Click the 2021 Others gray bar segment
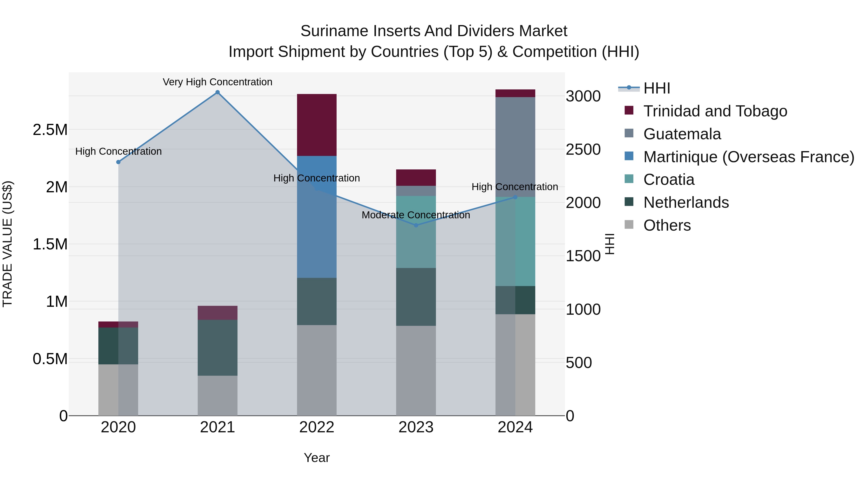Image resolution: width=868 pixels, height=488 pixels. (217, 396)
